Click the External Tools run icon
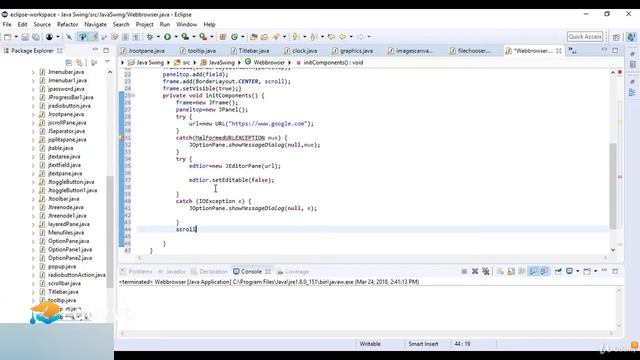640x360 pixels. (x=203, y=37)
